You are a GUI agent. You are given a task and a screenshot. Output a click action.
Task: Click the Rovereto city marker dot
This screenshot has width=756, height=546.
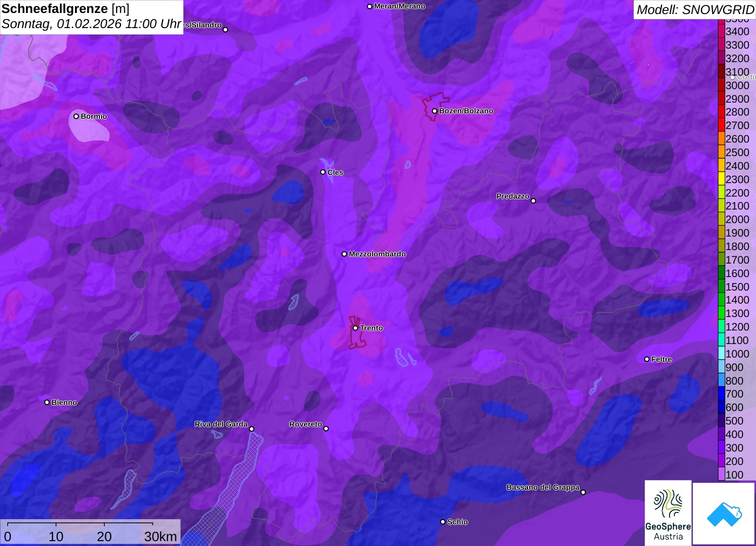coord(326,429)
